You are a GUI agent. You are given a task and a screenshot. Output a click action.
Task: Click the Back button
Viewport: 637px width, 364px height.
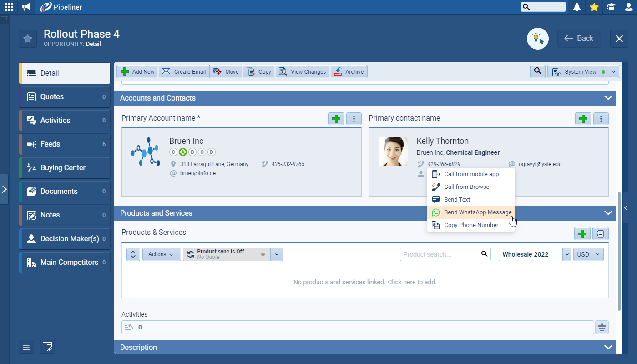click(579, 39)
